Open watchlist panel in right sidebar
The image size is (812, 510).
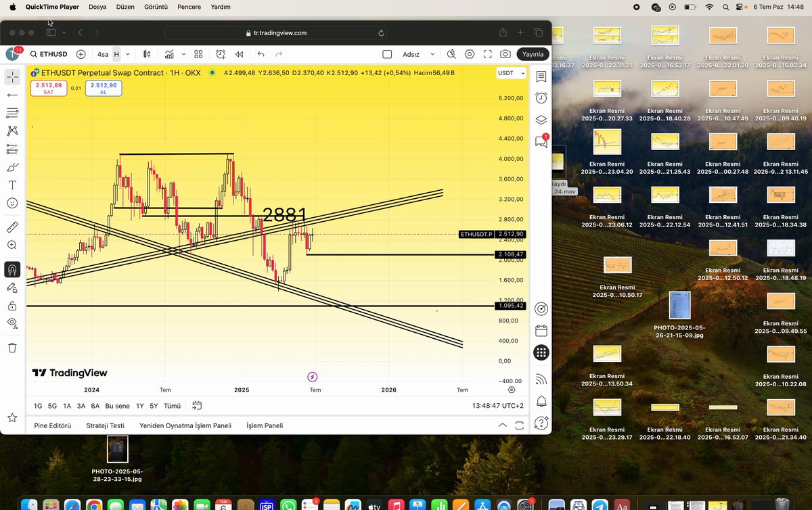point(541,77)
